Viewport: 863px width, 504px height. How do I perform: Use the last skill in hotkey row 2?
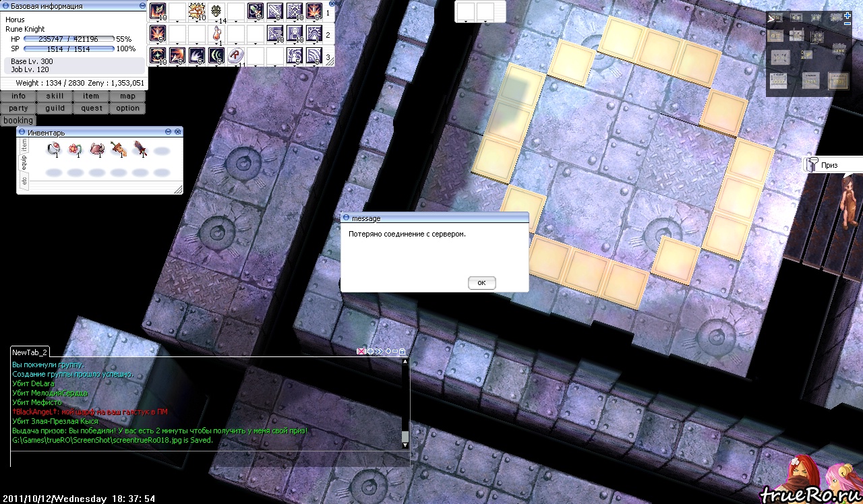click(x=314, y=33)
